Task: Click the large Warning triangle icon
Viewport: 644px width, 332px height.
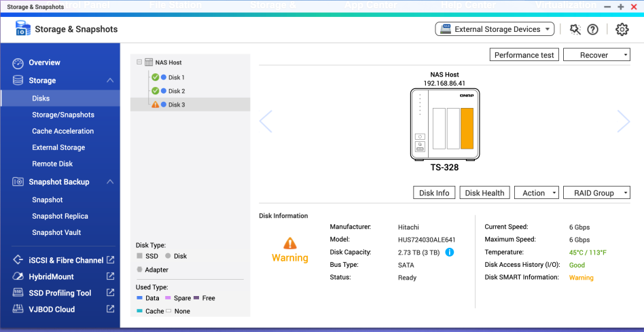Action: point(290,243)
